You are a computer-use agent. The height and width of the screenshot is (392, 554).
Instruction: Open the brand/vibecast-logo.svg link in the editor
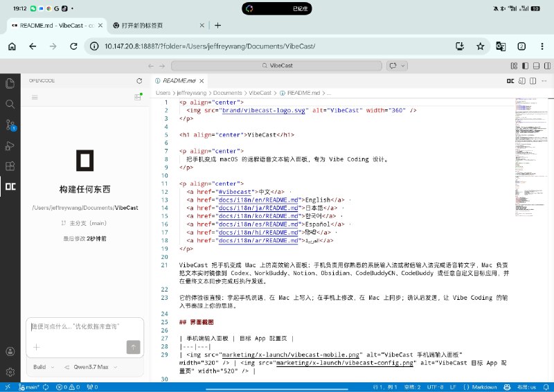[x=264, y=110]
